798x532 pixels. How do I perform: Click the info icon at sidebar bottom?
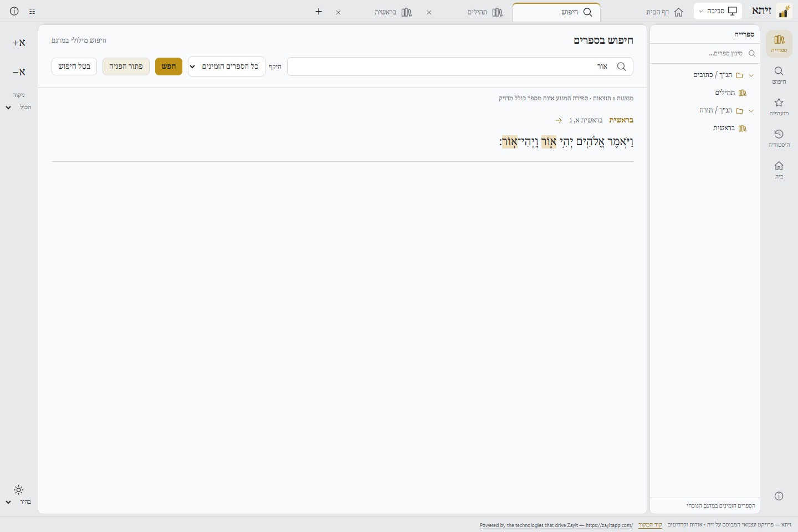coord(779,496)
